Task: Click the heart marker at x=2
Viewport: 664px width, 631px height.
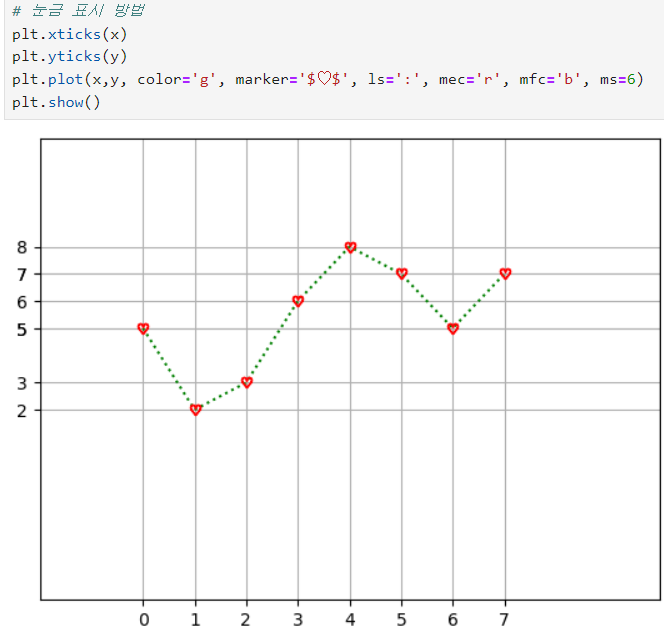Action: coord(247,382)
